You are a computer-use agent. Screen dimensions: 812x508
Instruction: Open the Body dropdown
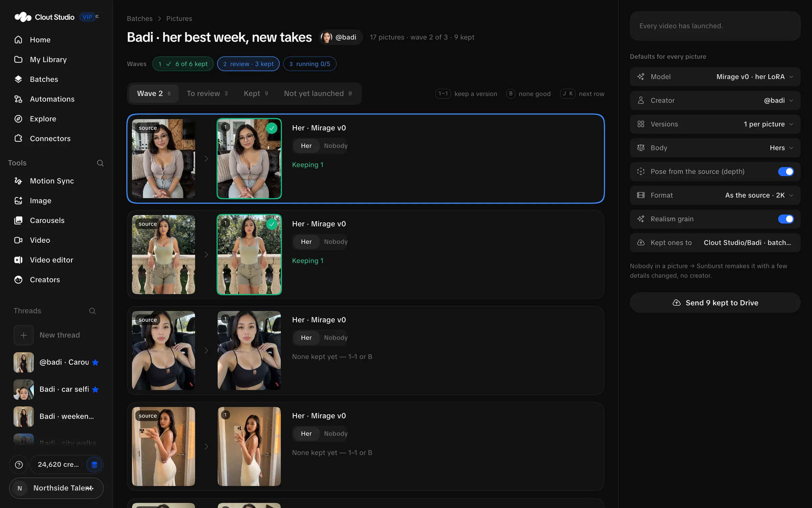point(715,148)
